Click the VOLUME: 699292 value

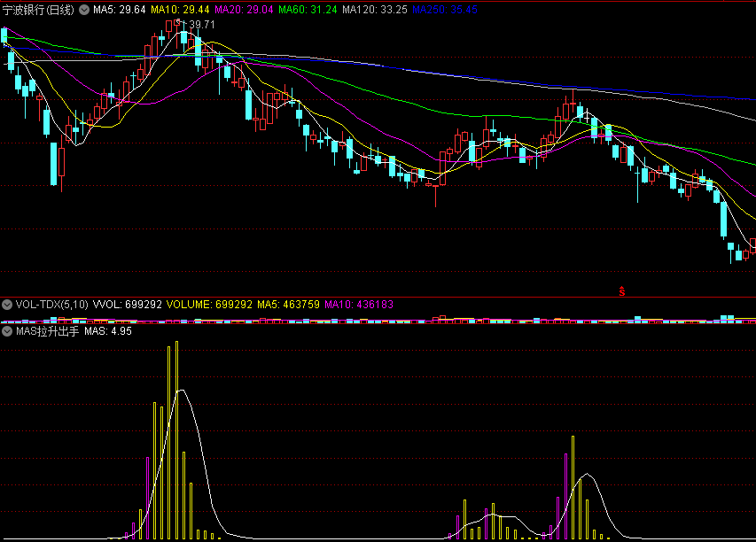(x=209, y=305)
